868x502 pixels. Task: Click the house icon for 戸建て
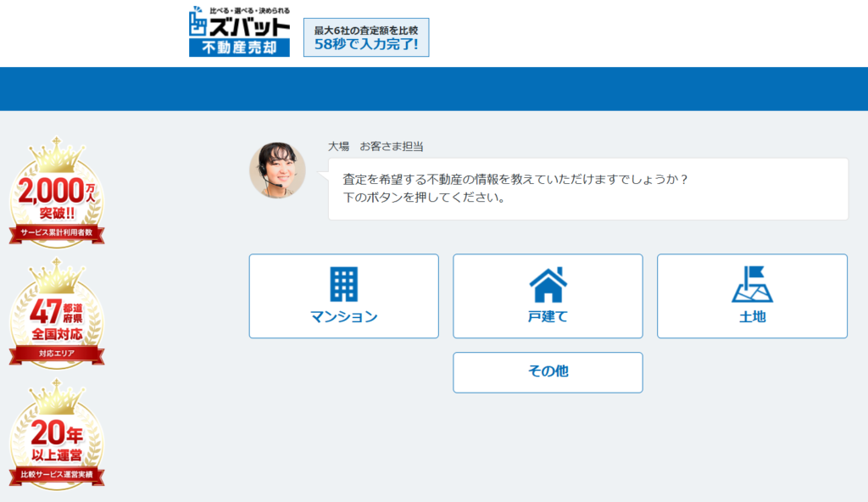point(548,285)
